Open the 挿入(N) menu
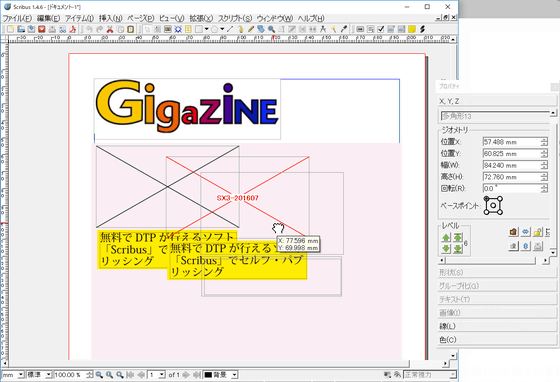560x382 pixels. click(x=111, y=18)
